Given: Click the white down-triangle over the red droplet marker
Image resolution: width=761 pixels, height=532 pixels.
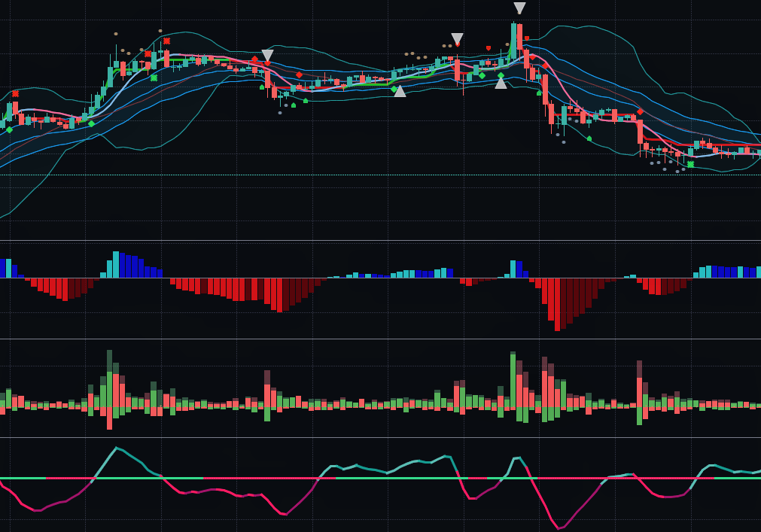Looking at the screenshot, I should [x=457, y=39].
